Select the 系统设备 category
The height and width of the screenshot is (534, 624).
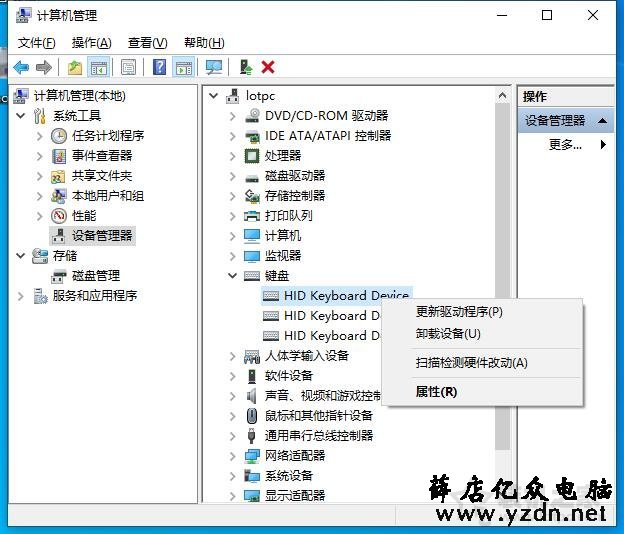point(289,476)
